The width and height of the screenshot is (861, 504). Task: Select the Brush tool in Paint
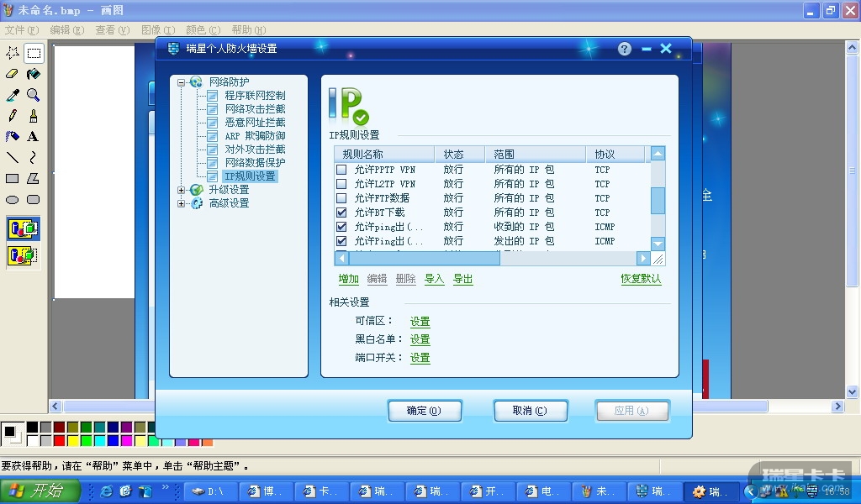34,116
